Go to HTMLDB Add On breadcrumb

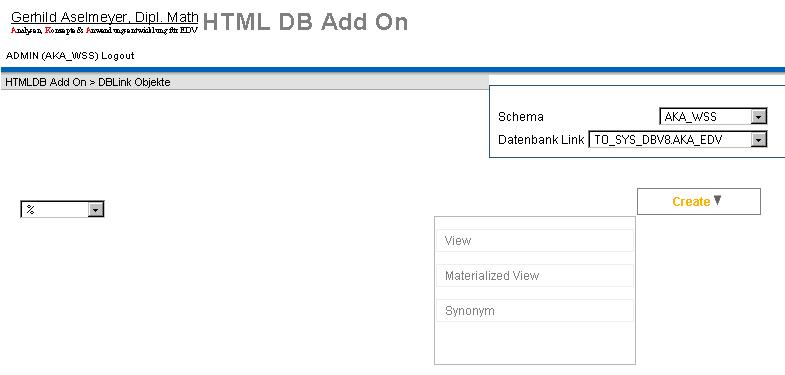click(x=46, y=82)
